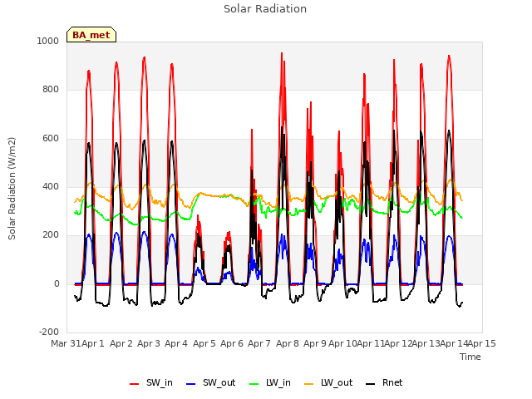Click the 1000 y-axis tick label
The image size is (532, 399).
click(x=48, y=41)
